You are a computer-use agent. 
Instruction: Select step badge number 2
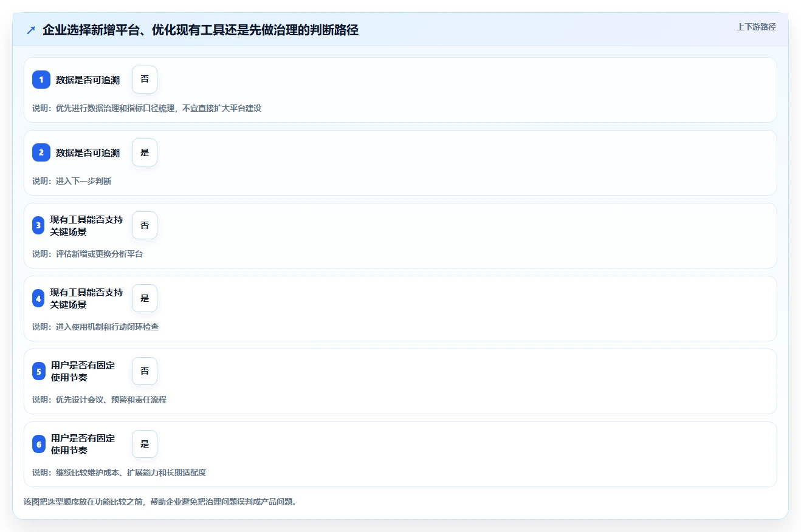point(41,152)
